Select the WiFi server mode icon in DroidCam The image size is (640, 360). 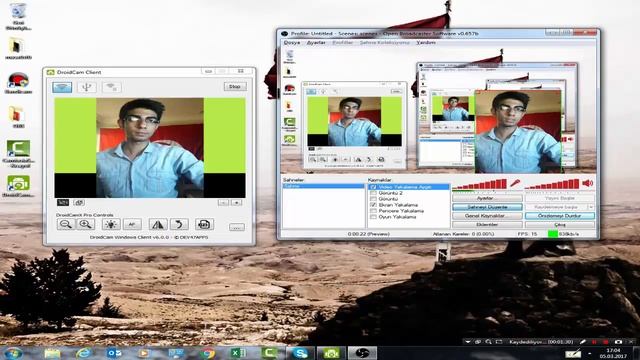point(111,87)
